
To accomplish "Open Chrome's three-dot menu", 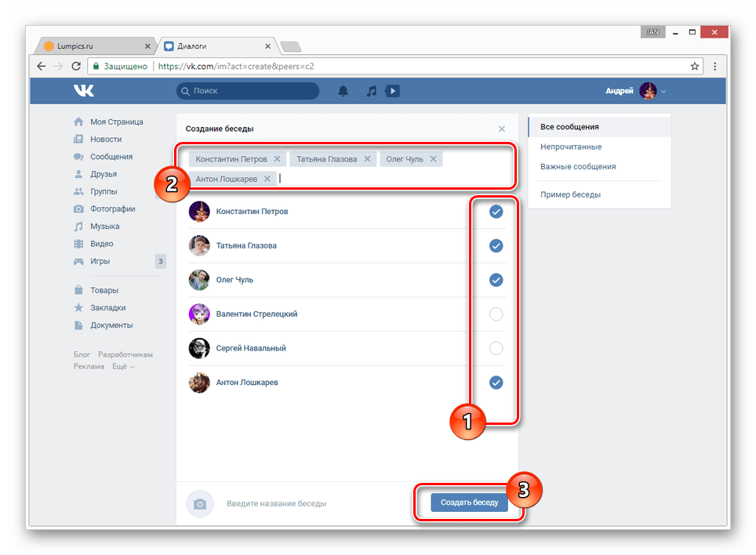I will [715, 66].
